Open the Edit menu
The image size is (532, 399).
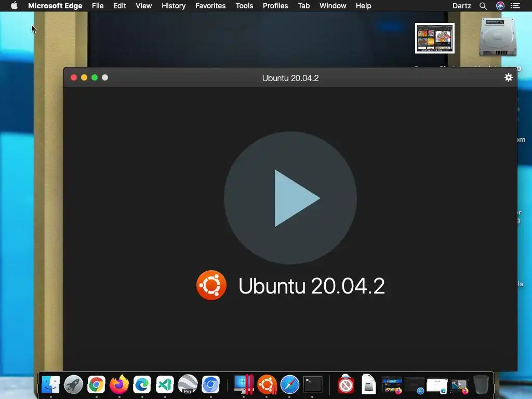[x=119, y=6]
